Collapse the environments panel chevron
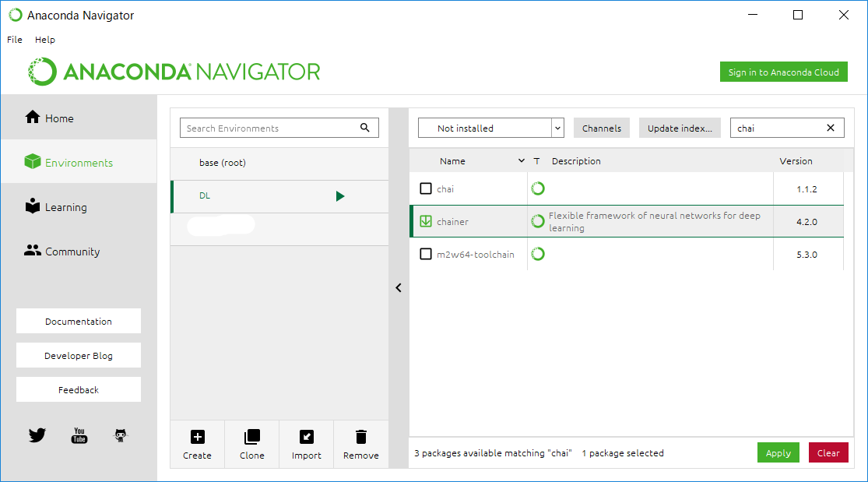 (399, 287)
